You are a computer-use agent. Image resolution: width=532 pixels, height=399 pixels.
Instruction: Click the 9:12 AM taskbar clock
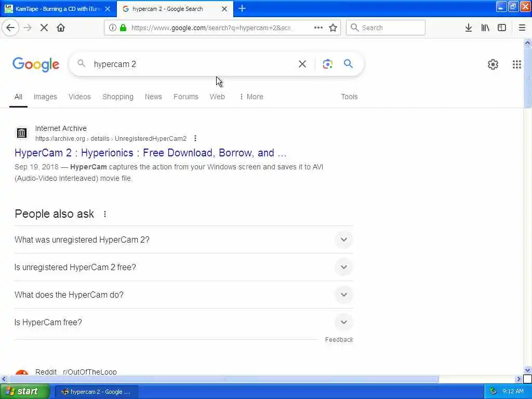pyautogui.click(x=513, y=391)
